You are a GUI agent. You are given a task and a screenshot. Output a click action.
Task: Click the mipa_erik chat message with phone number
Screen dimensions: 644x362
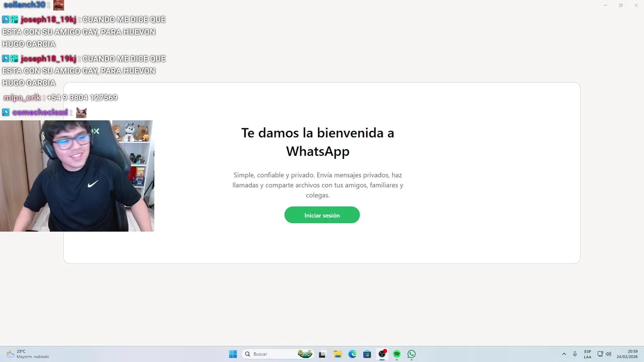[60, 98]
